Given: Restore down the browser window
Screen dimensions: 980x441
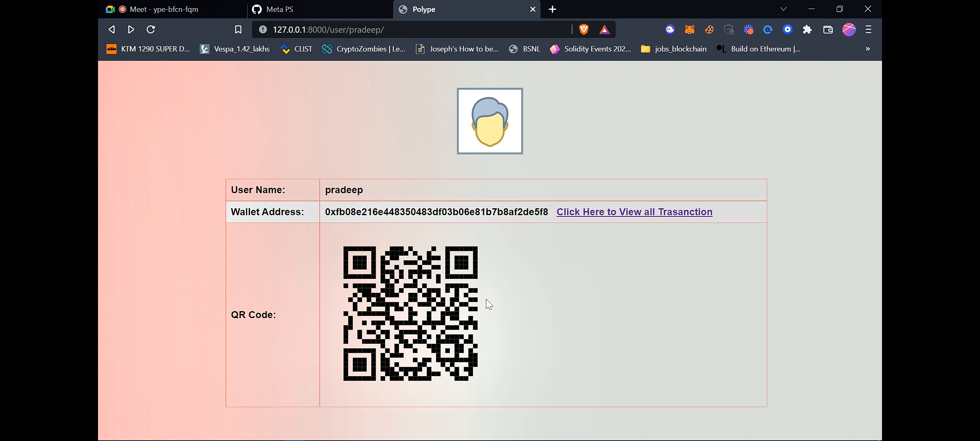Looking at the screenshot, I should (840, 9).
